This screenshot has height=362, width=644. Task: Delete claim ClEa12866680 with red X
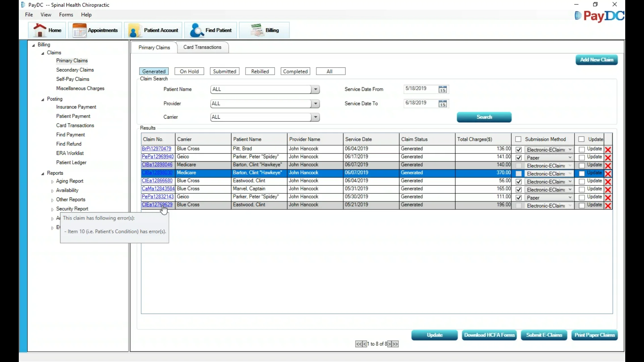click(608, 181)
